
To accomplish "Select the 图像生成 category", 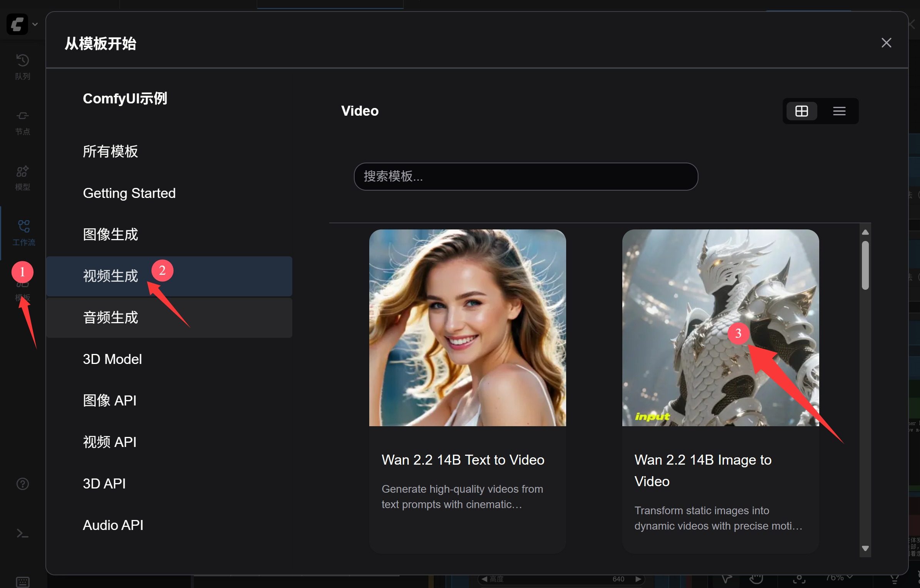I will coord(110,234).
